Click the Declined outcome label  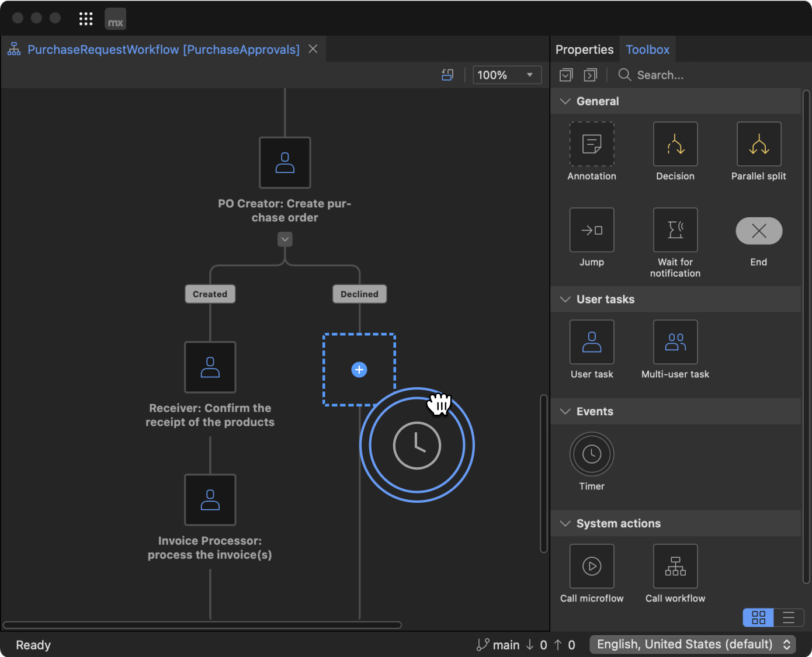359,294
